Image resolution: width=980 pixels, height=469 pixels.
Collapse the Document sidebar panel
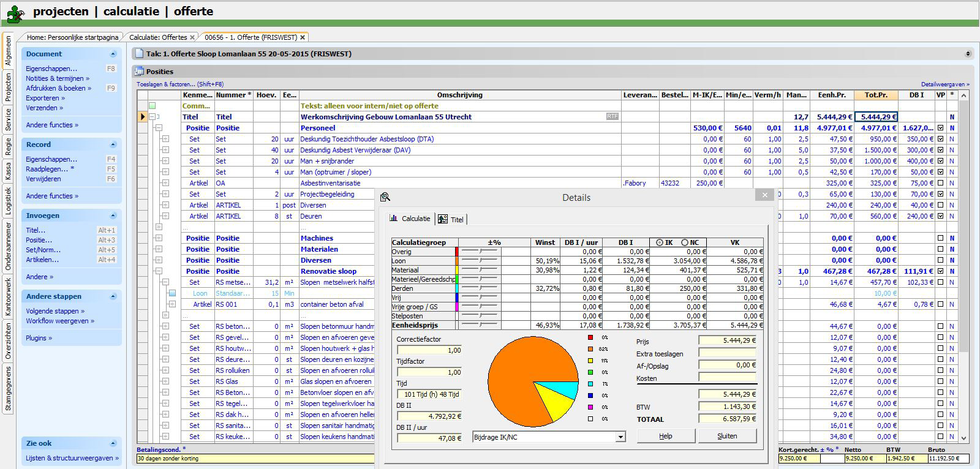[x=113, y=54]
